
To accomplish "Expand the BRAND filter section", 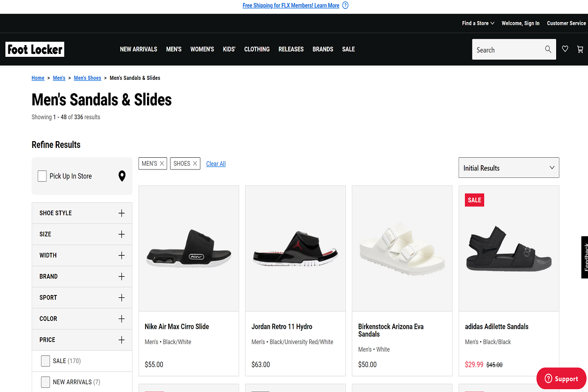I will 82,276.
